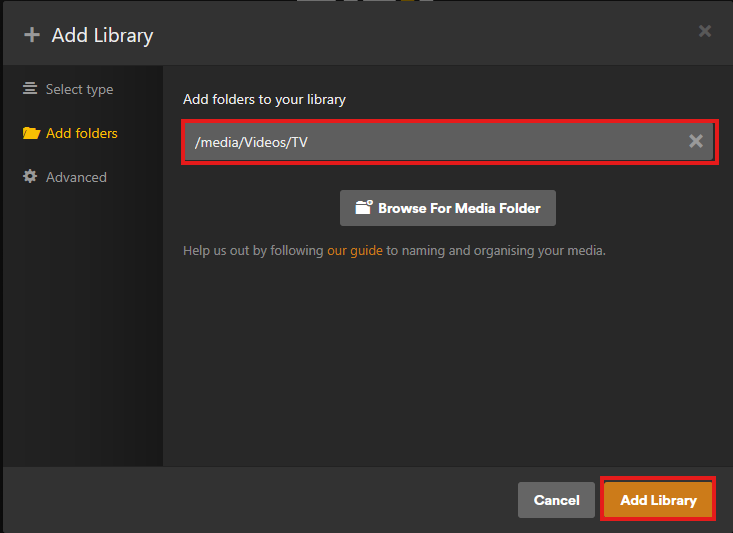Click the plus icon beside Add Library title

(x=32, y=35)
